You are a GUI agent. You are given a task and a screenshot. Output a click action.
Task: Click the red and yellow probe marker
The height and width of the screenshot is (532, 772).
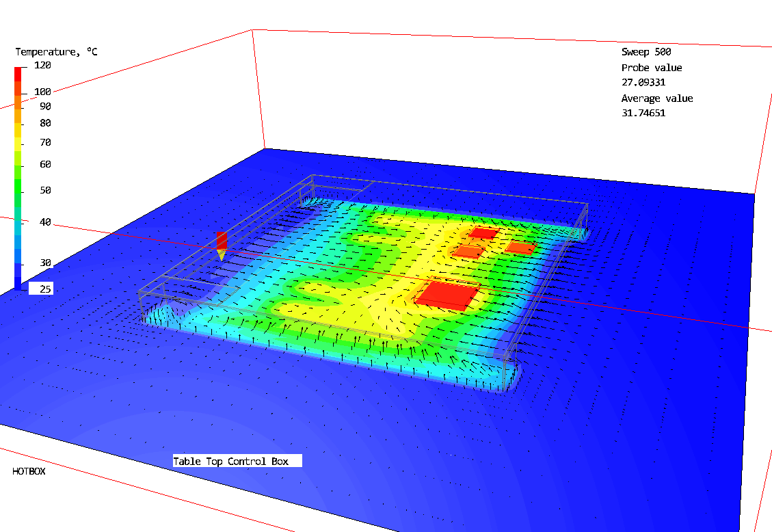221,245
